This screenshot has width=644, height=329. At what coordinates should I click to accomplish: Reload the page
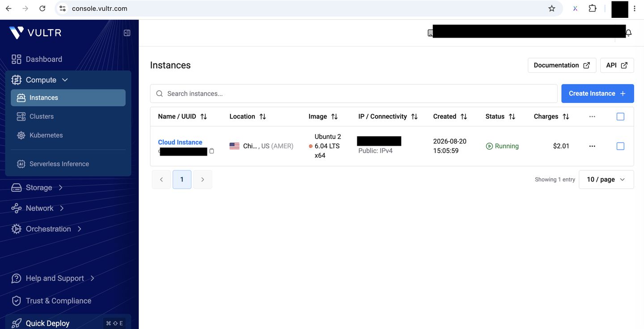tap(42, 8)
